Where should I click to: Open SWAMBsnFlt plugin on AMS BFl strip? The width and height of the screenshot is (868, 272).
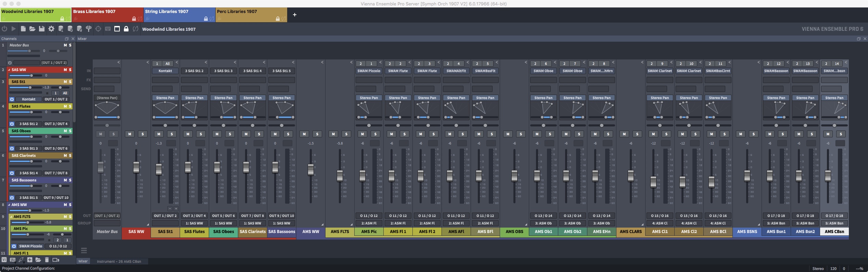[x=485, y=71]
